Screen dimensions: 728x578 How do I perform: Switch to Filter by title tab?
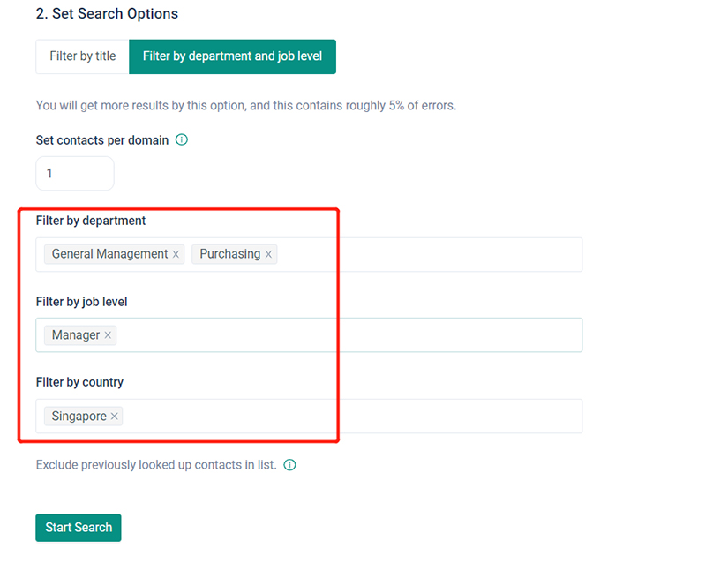(x=82, y=56)
